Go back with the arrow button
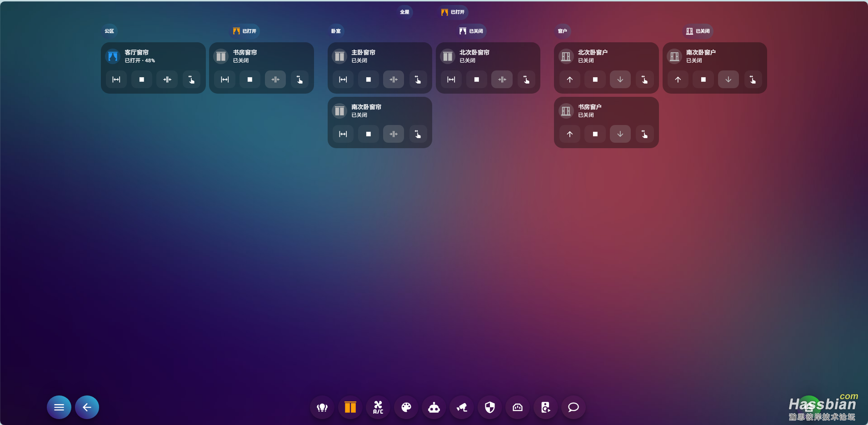 tap(87, 407)
